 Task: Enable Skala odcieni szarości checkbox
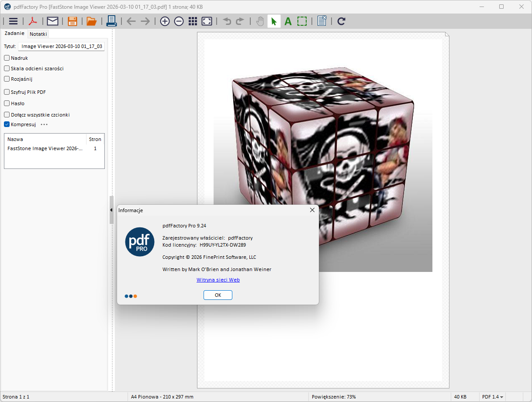tap(7, 69)
